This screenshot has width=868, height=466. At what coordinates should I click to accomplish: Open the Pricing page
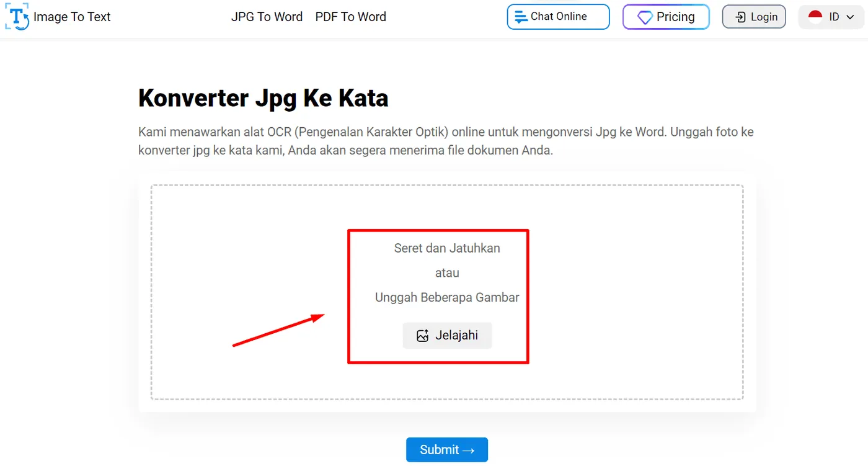point(666,17)
